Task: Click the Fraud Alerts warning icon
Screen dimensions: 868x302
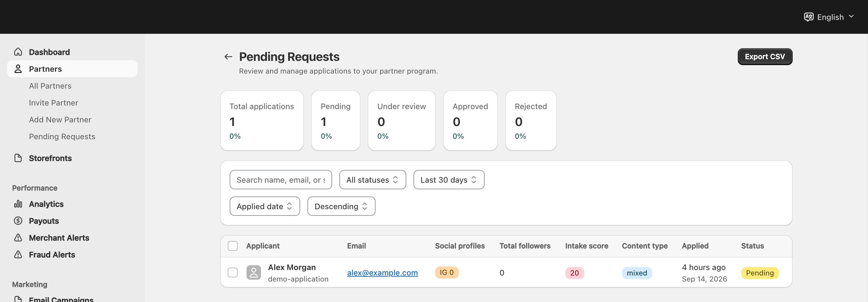Action: pos(18,254)
